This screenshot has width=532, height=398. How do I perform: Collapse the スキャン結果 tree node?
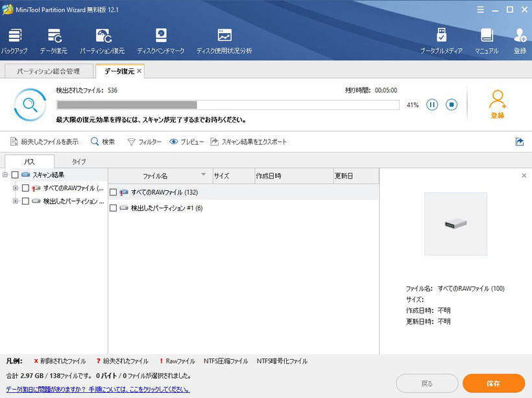[5, 175]
